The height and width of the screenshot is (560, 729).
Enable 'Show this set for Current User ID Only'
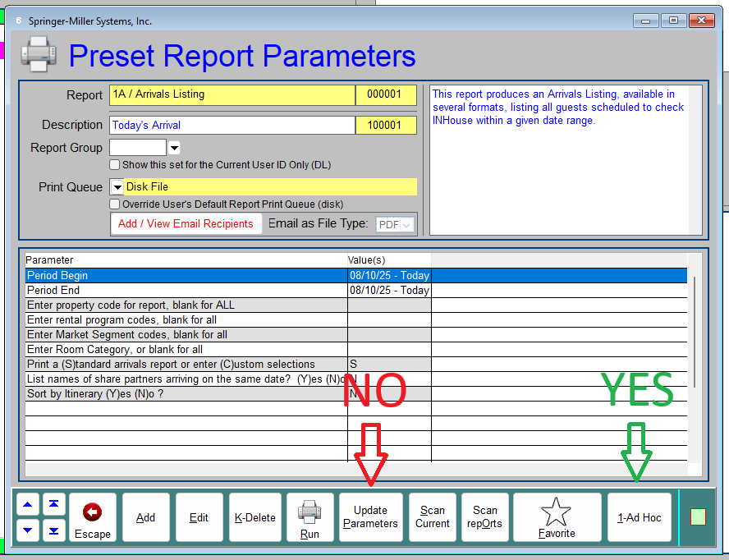tap(115, 164)
